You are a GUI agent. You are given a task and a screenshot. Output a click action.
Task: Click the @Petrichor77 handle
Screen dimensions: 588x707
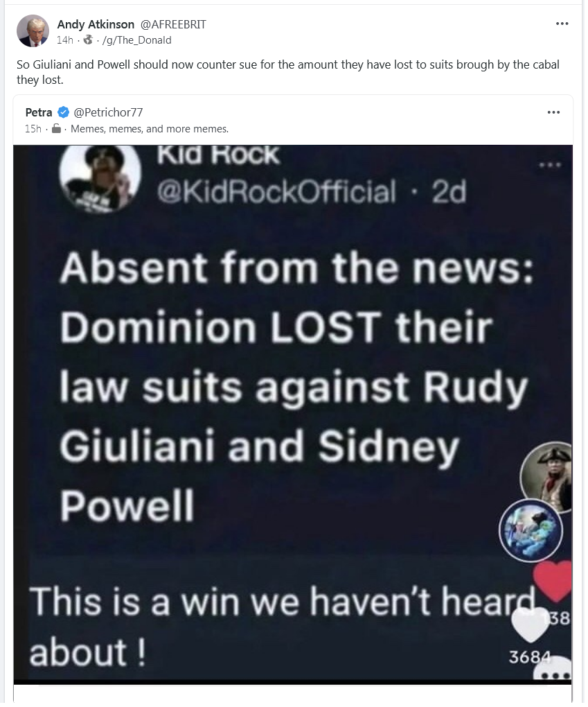click(108, 112)
